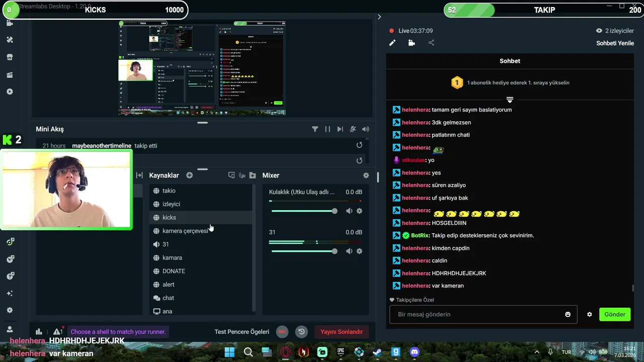644x362 pixels.
Task: Open Windows Start menu
Action: [229, 352]
